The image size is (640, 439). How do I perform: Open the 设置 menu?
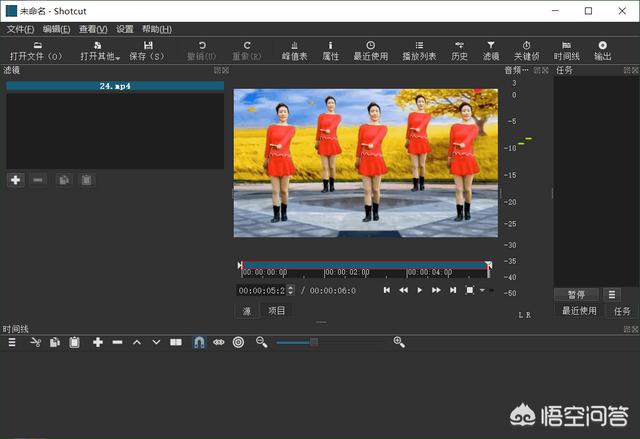coord(124,30)
